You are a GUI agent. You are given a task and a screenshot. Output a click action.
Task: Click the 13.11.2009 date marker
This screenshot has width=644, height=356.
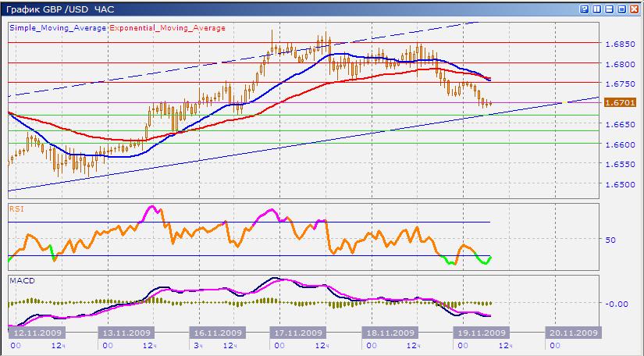[124, 332]
